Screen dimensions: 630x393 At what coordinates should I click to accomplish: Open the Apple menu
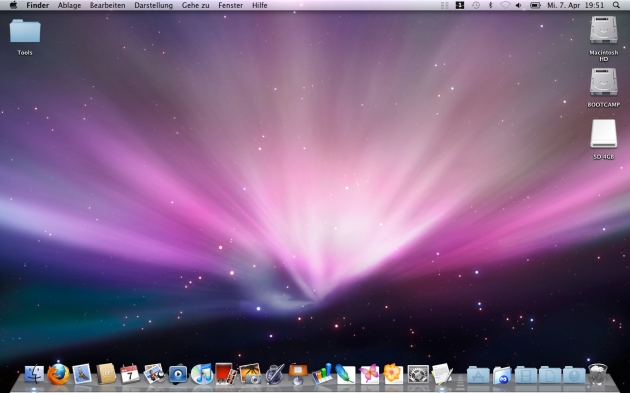tap(13, 5)
